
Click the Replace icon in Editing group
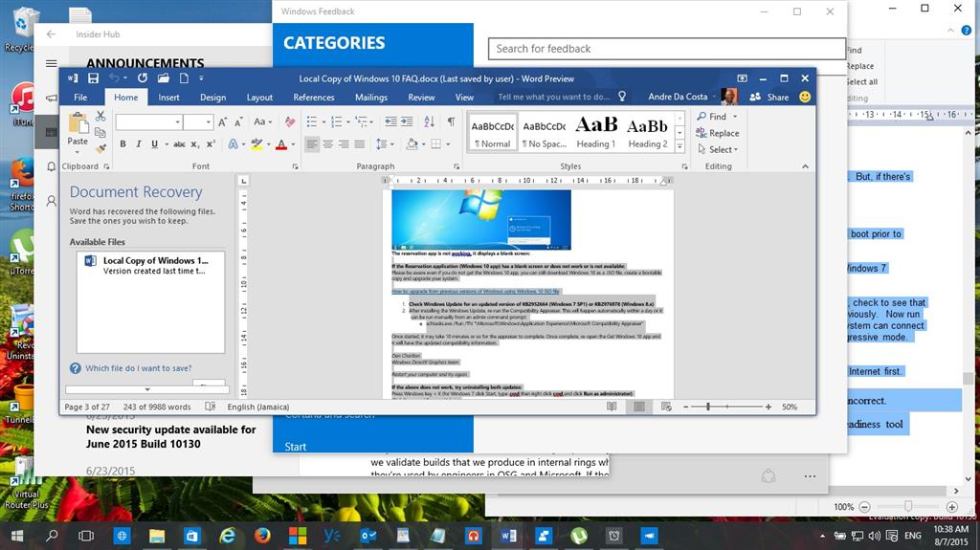click(702, 133)
